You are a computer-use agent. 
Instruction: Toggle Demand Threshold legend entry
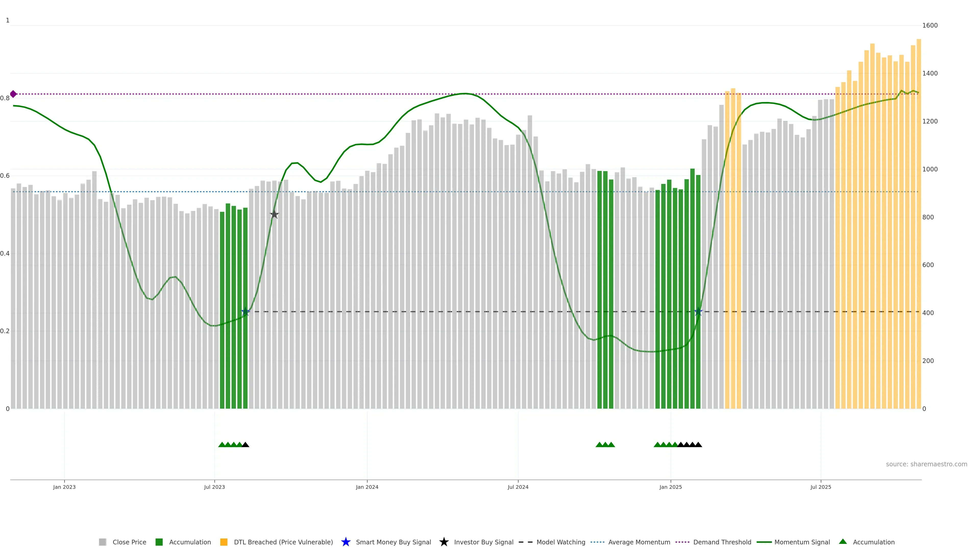point(722,542)
